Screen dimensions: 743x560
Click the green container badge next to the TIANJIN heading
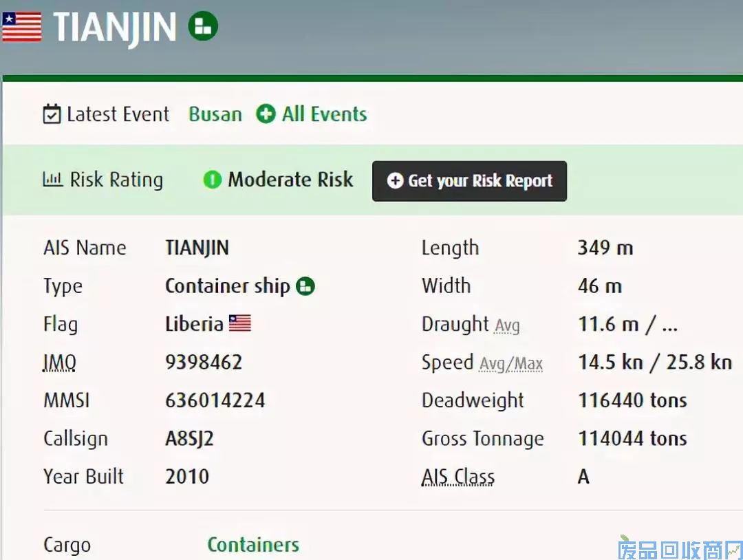click(203, 26)
